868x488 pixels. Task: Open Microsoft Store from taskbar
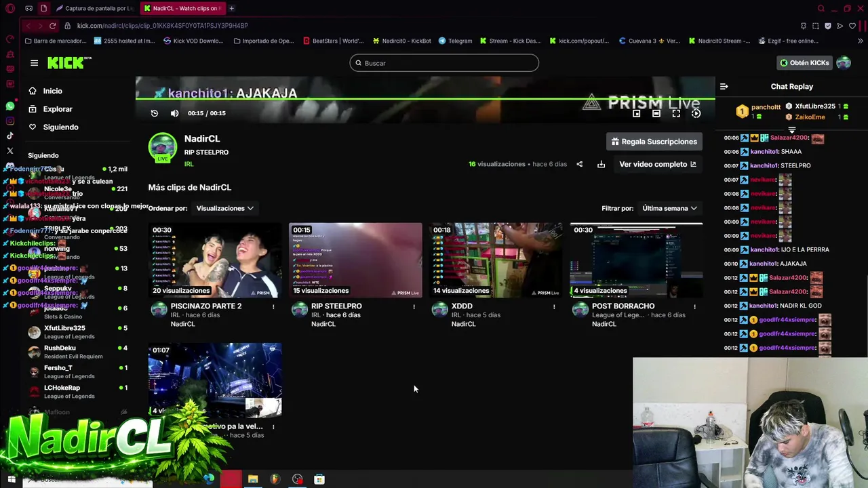(319, 479)
